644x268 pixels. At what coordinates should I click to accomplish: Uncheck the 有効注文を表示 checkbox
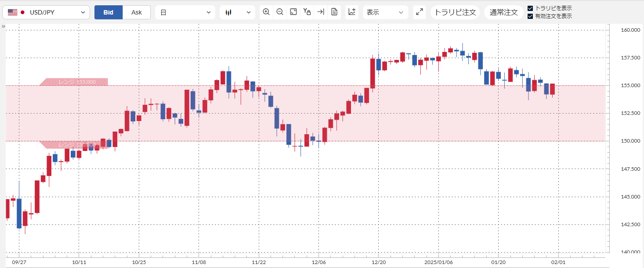(530, 16)
